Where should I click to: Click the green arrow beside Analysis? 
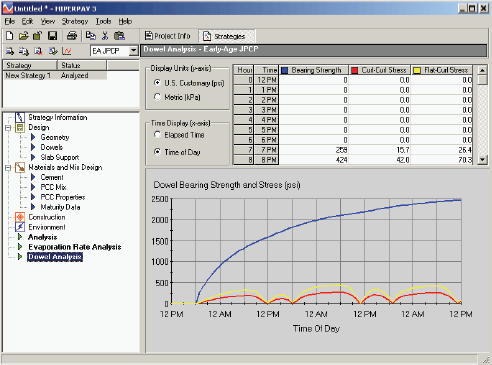(20, 237)
